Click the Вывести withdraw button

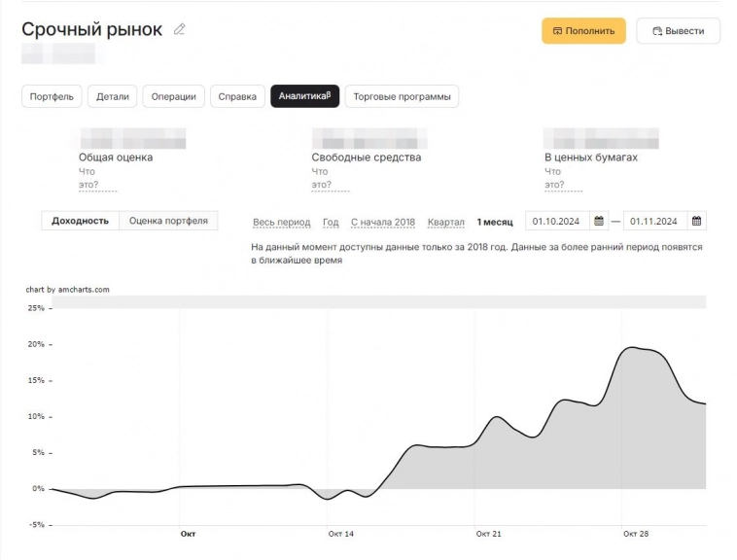[x=678, y=31]
